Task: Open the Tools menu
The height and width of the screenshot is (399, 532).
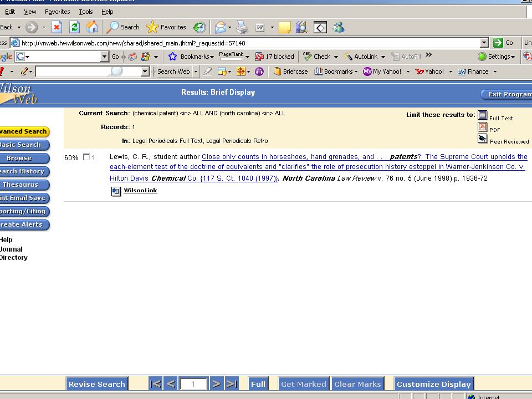Action: pyautogui.click(x=85, y=12)
